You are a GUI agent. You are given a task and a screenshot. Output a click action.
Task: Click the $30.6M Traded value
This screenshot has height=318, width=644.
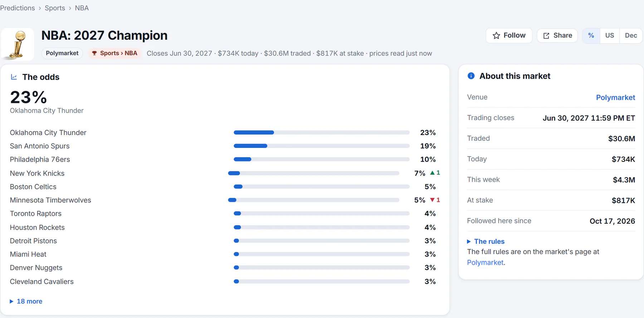point(621,139)
